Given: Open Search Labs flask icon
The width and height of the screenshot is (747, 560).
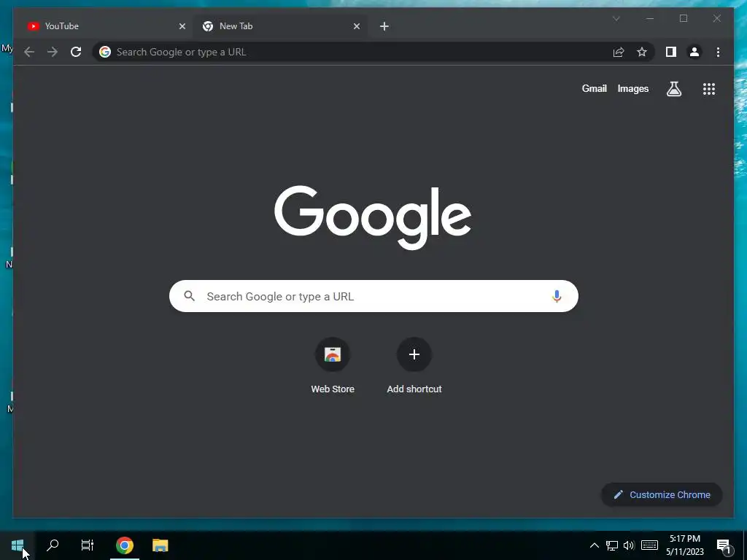Looking at the screenshot, I should [673, 88].
